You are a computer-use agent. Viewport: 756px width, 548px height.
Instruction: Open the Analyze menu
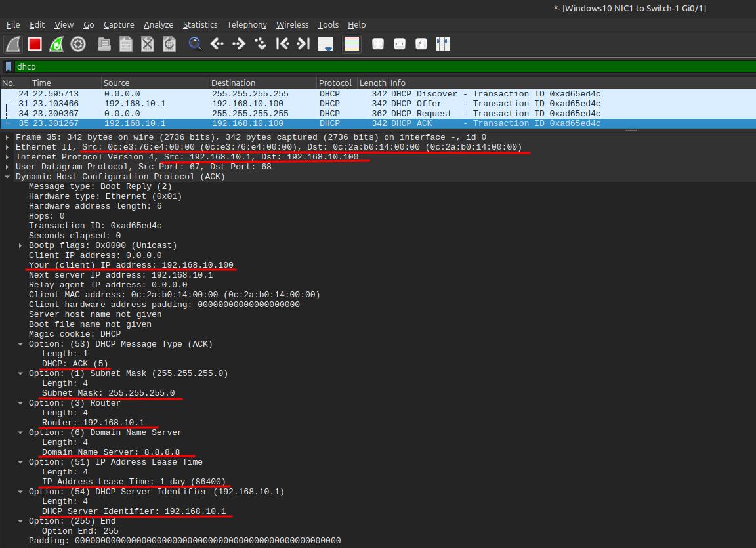coord(158,24)
